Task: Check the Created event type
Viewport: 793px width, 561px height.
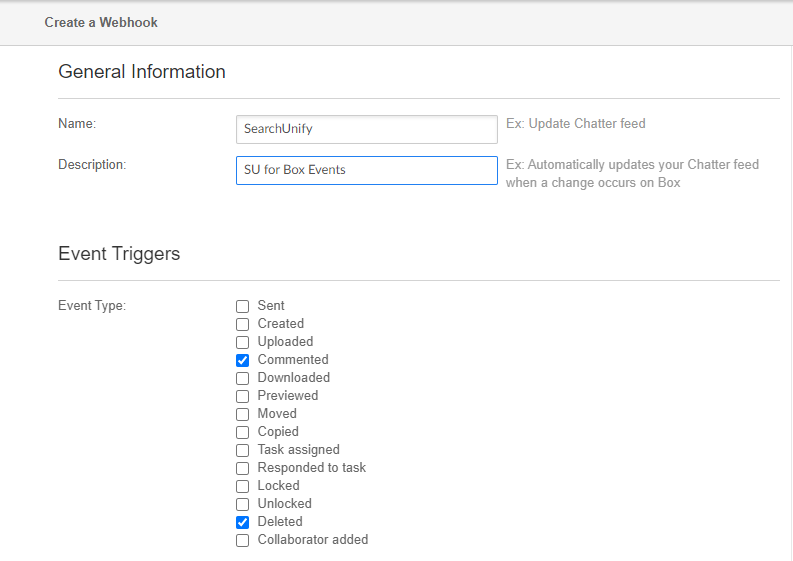Action: pos(242,324)
